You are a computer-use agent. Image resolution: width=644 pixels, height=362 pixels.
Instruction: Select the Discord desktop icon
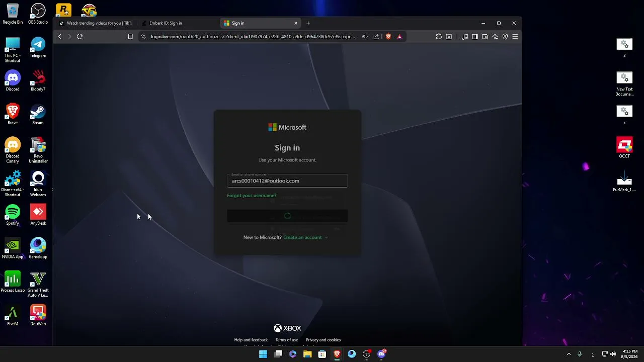(13, 81)
